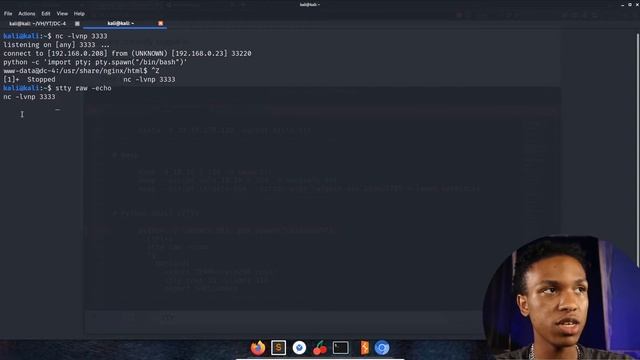Viewport: 640px width, 360px height.
Task: Open the blue circular dock app
Action: [x=299, y=348]
